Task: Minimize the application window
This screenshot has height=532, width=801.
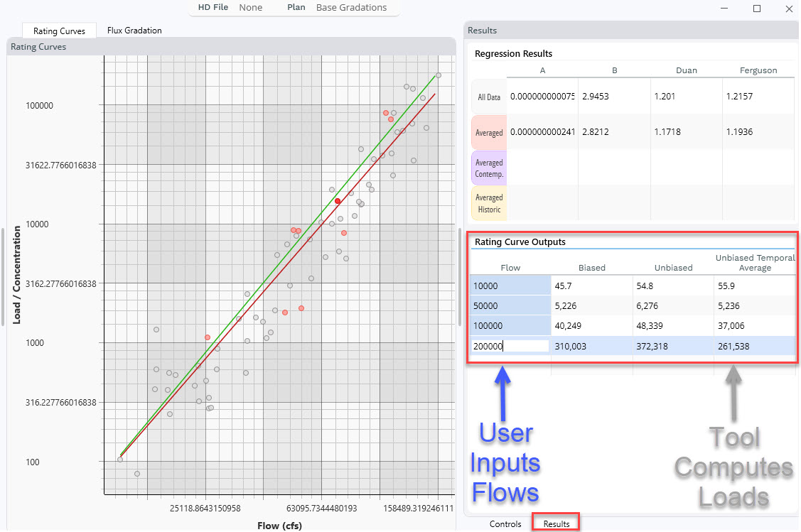Action: point(724,9)
